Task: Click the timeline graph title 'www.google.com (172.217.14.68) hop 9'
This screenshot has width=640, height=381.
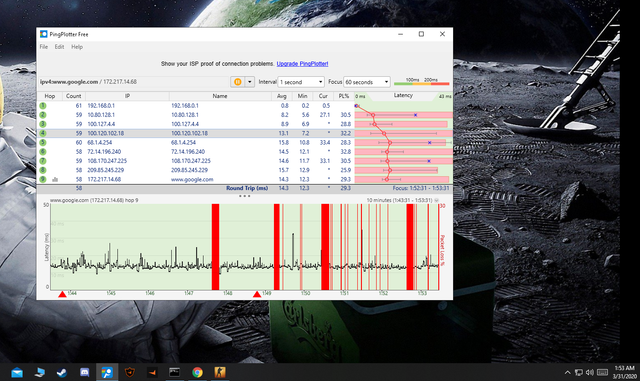Action: coord(94,200)
